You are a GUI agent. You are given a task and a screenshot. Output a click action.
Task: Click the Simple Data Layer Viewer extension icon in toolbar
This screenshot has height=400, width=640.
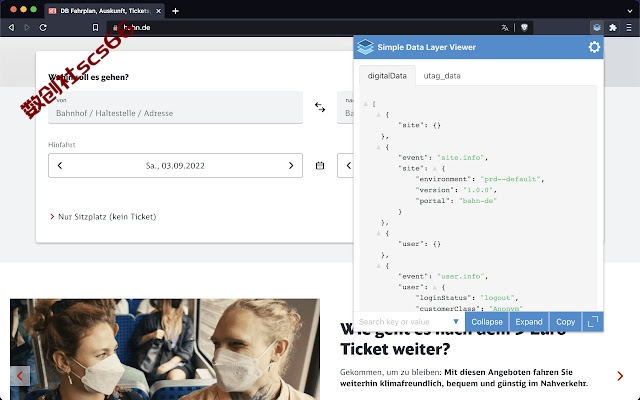click(x=597, y=27)
